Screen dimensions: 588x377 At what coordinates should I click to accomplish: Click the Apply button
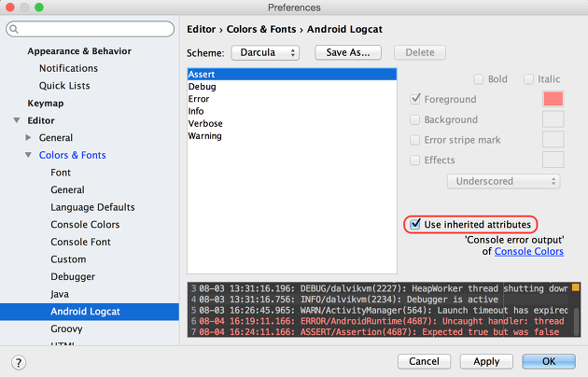point(486,361)
